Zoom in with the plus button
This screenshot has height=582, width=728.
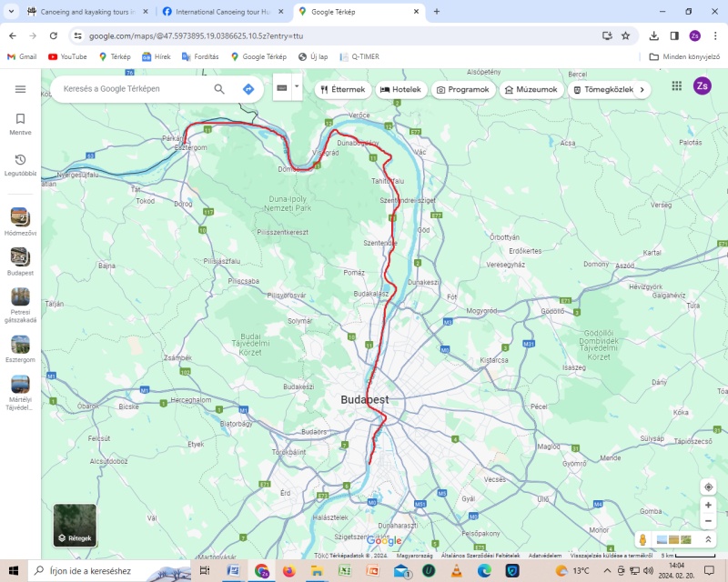(x=709, y=505)
